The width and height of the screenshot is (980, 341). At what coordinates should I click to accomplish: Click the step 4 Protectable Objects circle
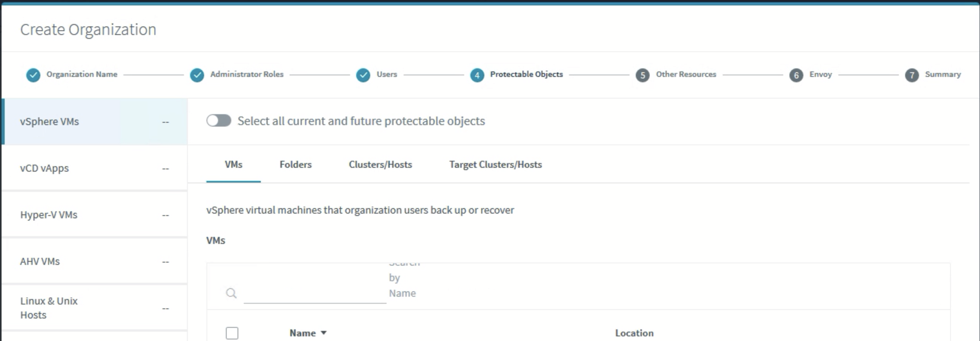pos(477,75)
